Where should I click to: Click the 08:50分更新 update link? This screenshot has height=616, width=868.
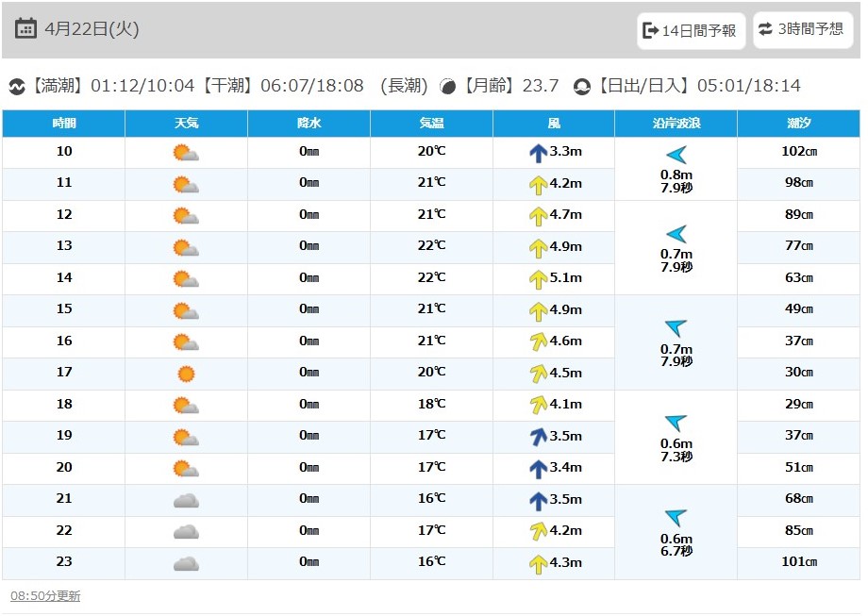pyautogui.click(x=45, y=595)
